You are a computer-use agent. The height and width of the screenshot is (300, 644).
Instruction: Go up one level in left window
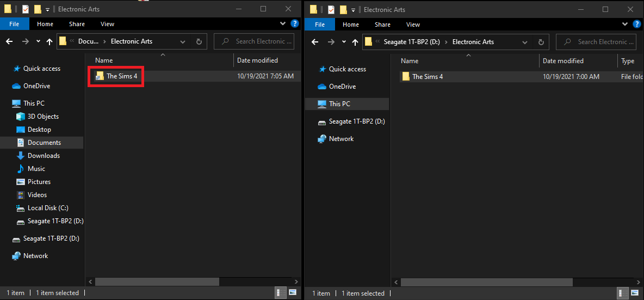tap(49, 41)
